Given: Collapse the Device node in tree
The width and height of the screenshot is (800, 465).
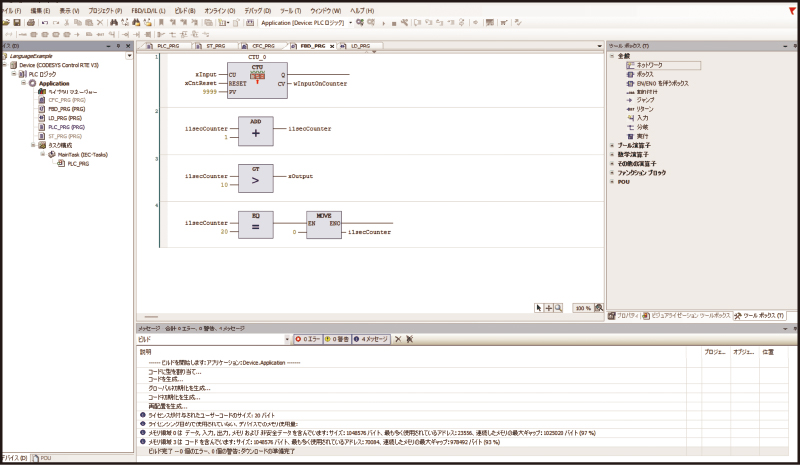Looking at the screenshot, I should [5, 65].
